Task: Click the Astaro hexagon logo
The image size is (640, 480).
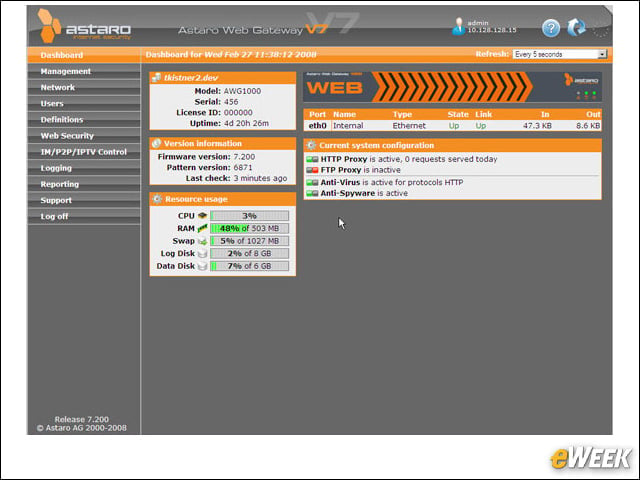Action: (x=49, y=26)
